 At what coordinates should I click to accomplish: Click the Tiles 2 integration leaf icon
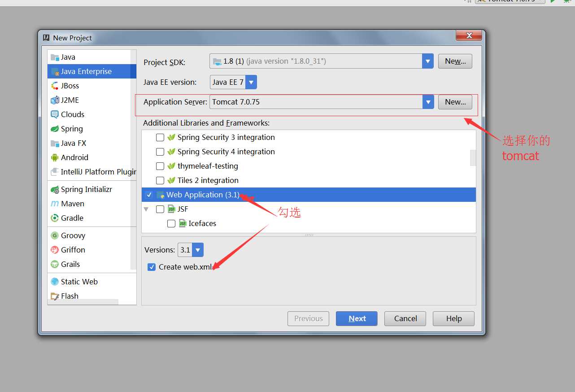coord(171,180)
